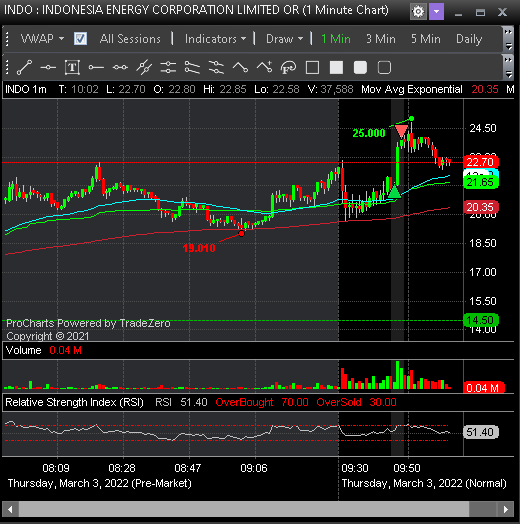520x524 pixels.
Task: Switch to the 3 Min timeframe
Action: pyautogui.click(x=381, y=39)
